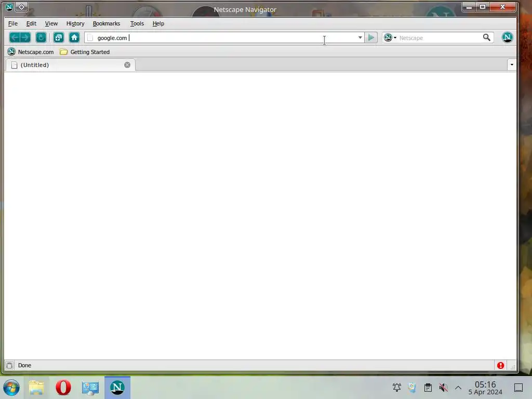Select the (Untitled) tab
This screenshot has width=532, height=399.
(x=70, y=65)
